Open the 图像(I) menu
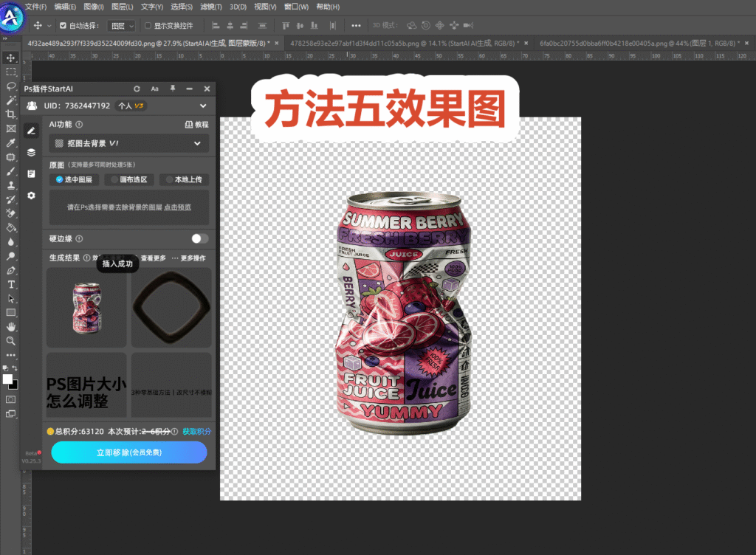 pos(94,7)
